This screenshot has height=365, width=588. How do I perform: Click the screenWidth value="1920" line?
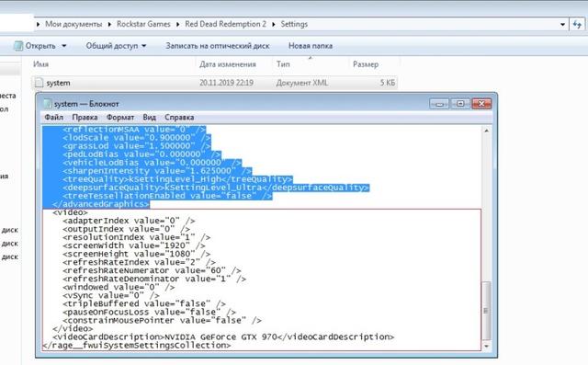[x=134, y=245]
